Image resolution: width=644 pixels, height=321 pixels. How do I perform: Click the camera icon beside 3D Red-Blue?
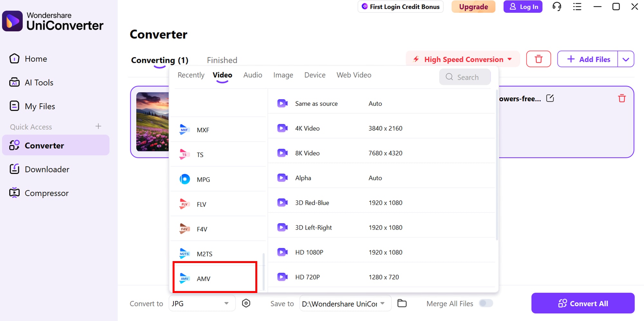point(282,203)
